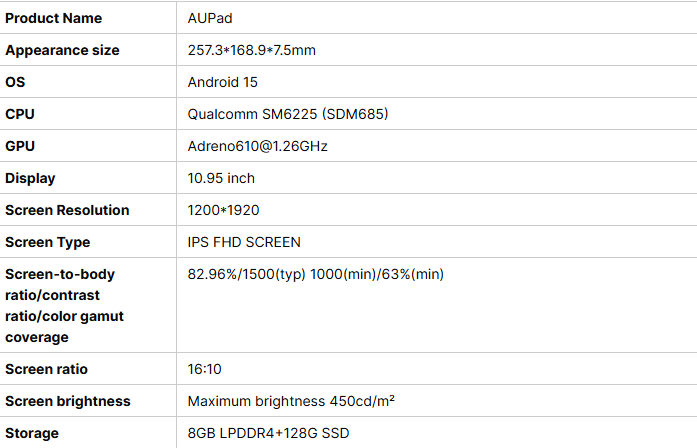Select the Adreno610@1.26GHz value

point(258,146)
